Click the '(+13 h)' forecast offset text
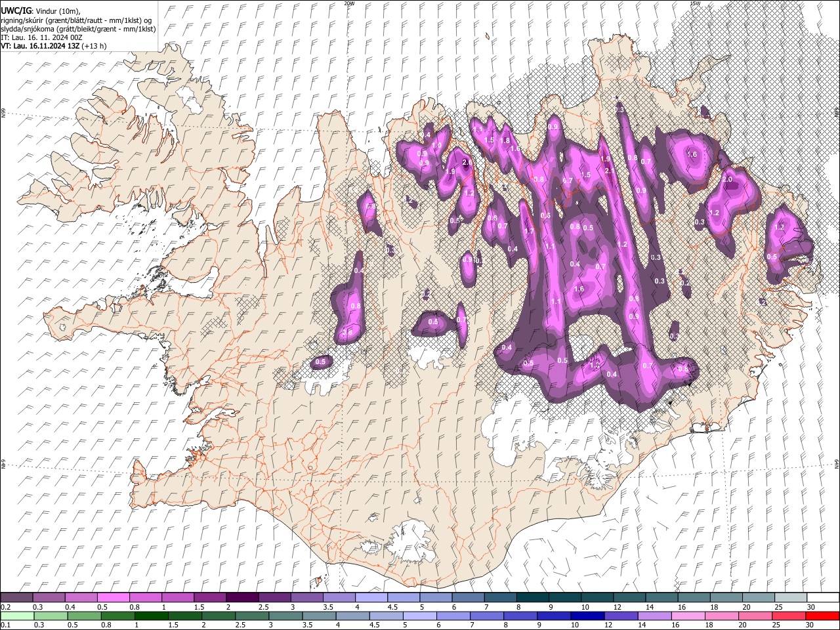 click(x=94, y=46)
